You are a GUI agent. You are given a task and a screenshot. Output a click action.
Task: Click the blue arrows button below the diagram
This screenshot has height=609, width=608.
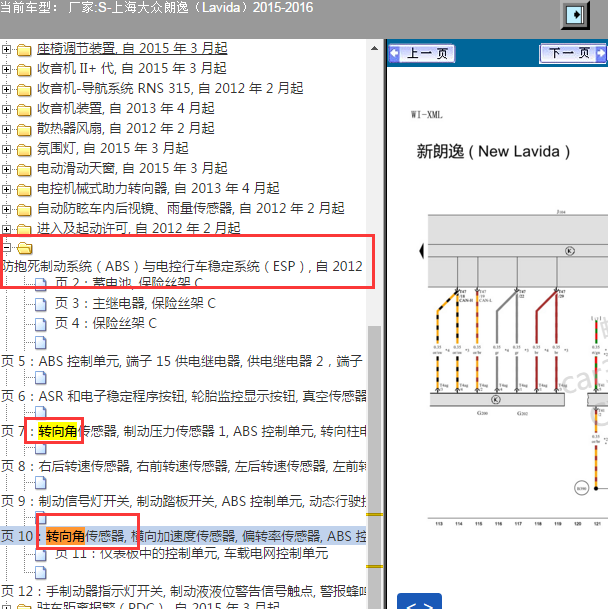[420, 602]
